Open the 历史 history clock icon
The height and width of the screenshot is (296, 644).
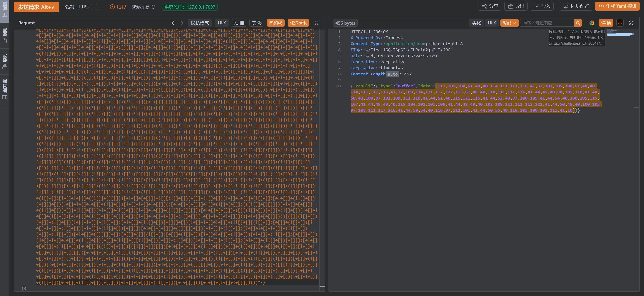[x=112, y=7]
